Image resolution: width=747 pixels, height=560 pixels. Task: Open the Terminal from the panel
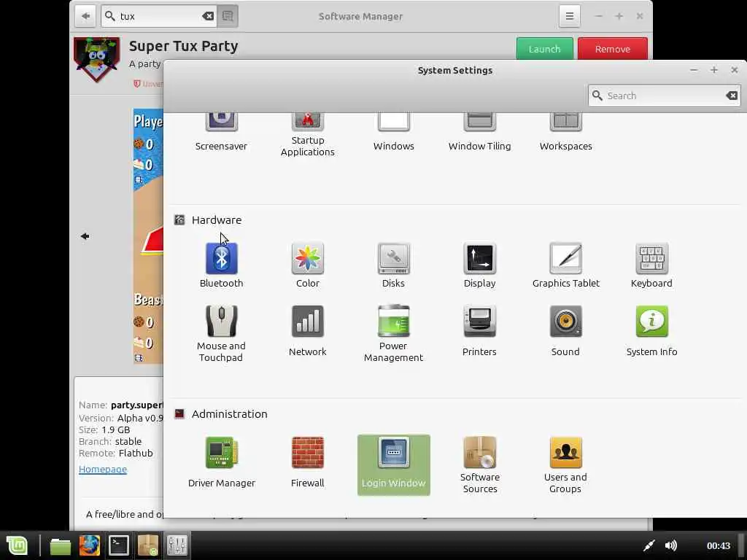(x=119, y=545)
